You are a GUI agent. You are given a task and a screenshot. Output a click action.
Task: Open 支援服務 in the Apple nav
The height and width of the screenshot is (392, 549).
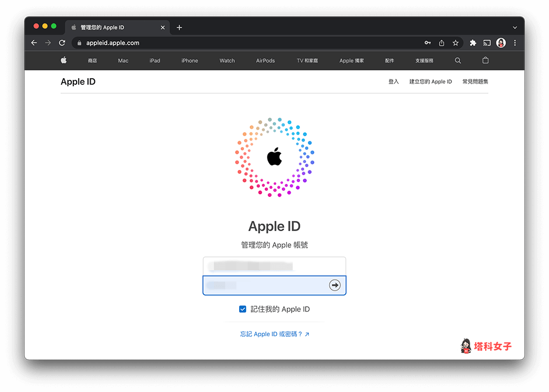[x=425, y=61]
